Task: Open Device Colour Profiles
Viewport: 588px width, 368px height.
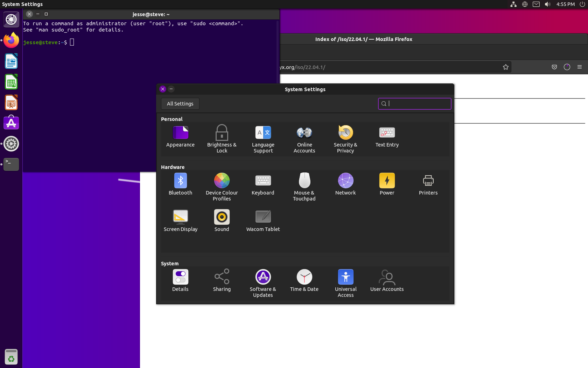Action: [x=222, y=187]
